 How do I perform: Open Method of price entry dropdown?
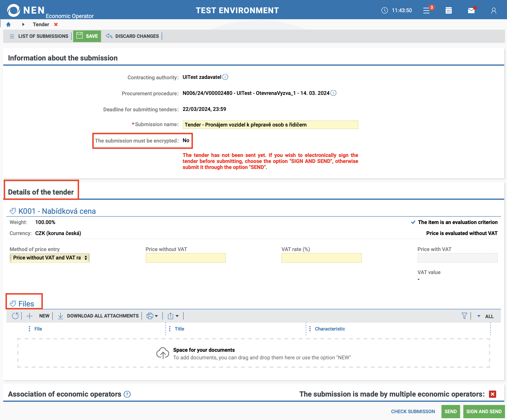click(x=49, y=258)
